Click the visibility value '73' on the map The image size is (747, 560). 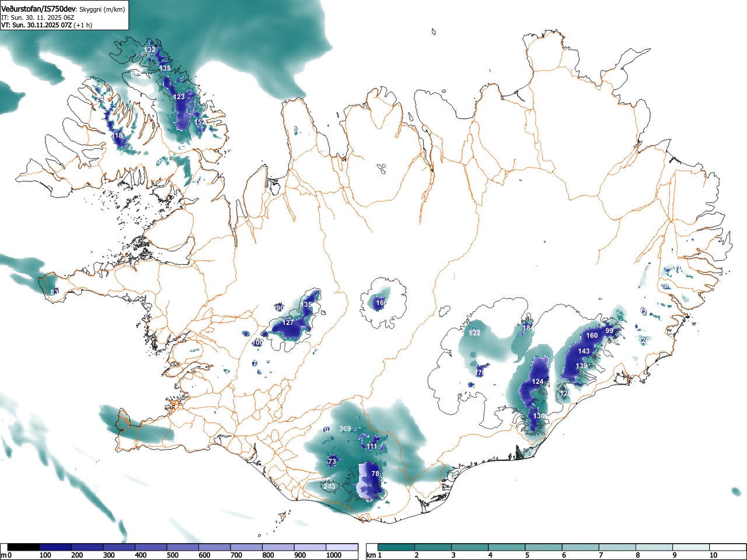(x=332, y=461)
